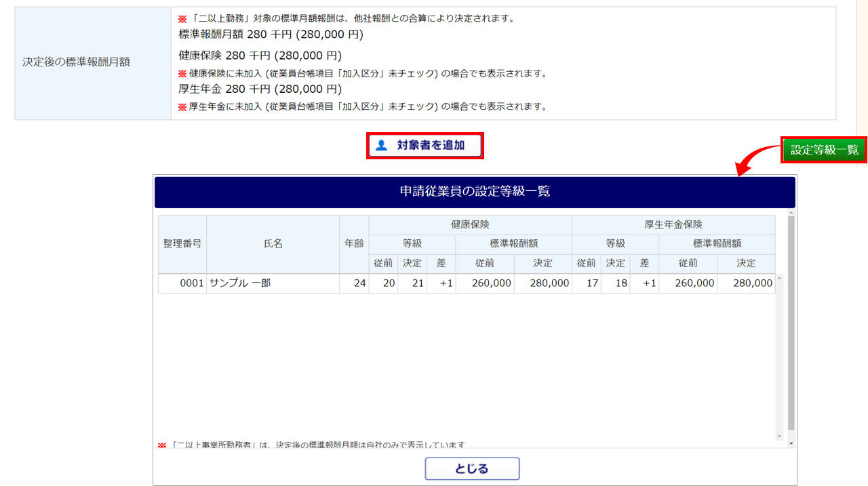Click the 健康保険 group header

[470, 225]
